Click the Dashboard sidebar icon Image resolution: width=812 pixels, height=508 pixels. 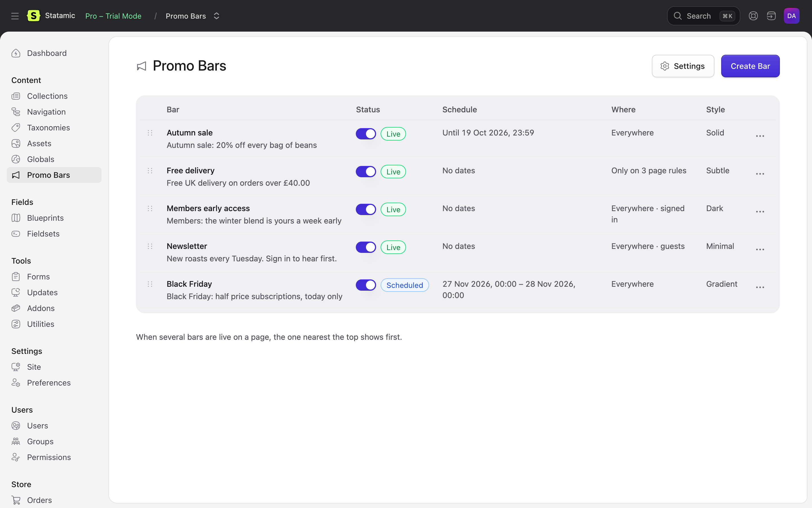(x=16, y=53)
